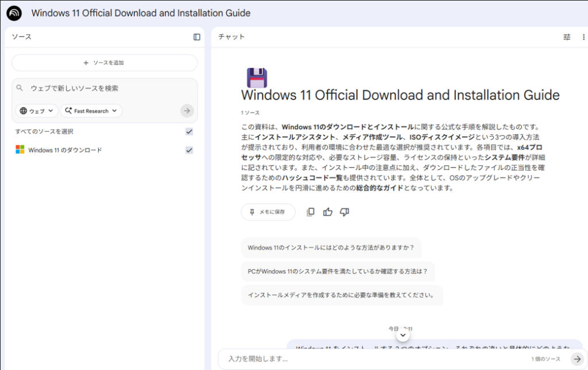Uncheck the Windows 11 のダウンロード source checkbox
The height and width of the screenshot is (370, 588).
[189, 151]
